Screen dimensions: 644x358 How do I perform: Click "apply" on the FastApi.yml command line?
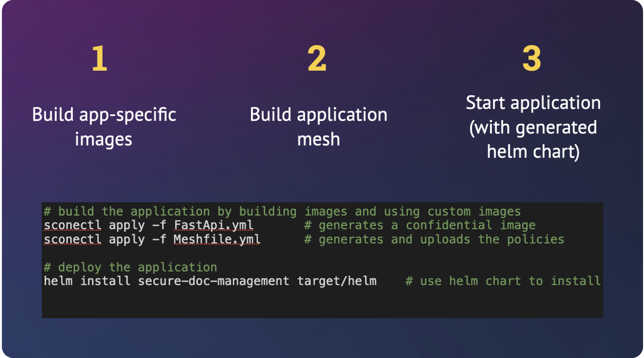coord(127,225)
